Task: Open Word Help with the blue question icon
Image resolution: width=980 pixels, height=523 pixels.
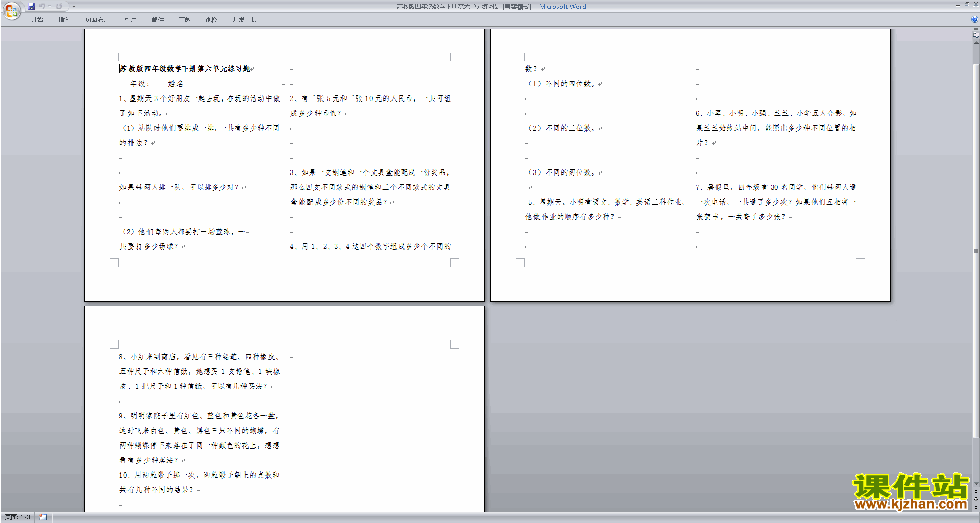Action: point(975,19)
